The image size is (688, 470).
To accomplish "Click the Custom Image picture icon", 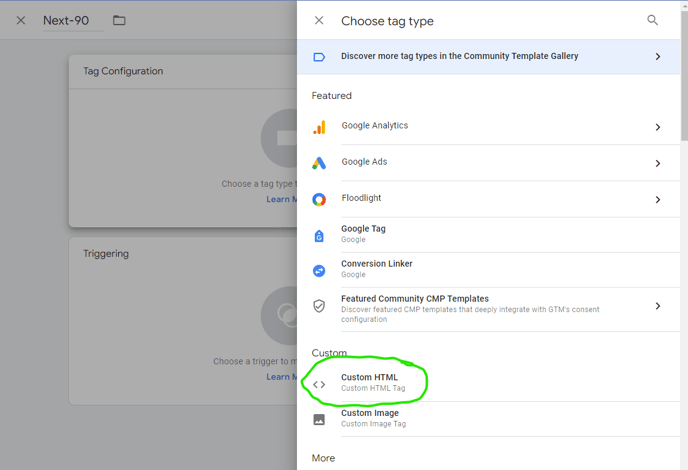I will [x=319, y=419].
